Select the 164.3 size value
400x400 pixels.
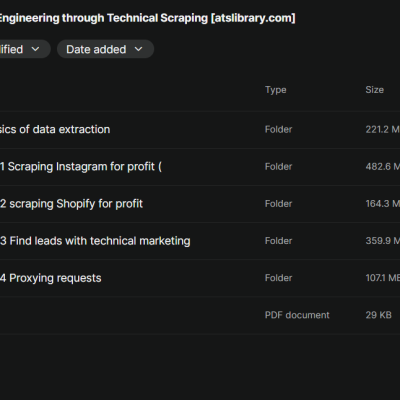pos(382,204)
